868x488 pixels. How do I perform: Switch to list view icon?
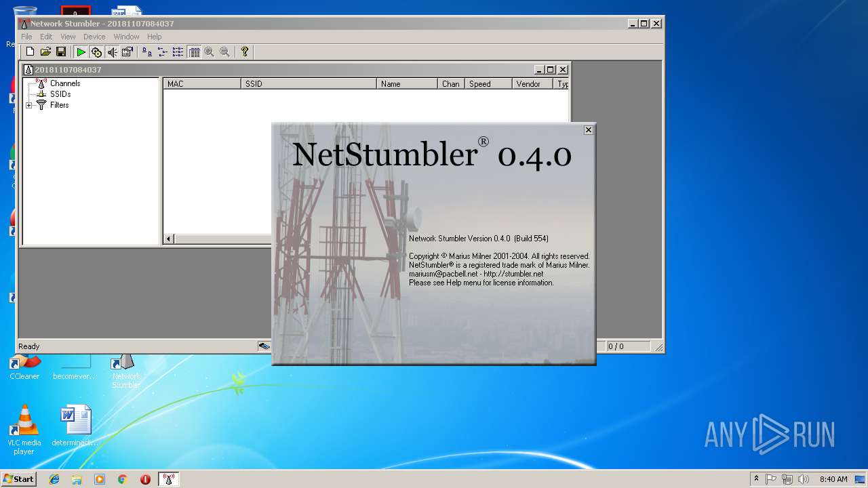tap(178, 52)
